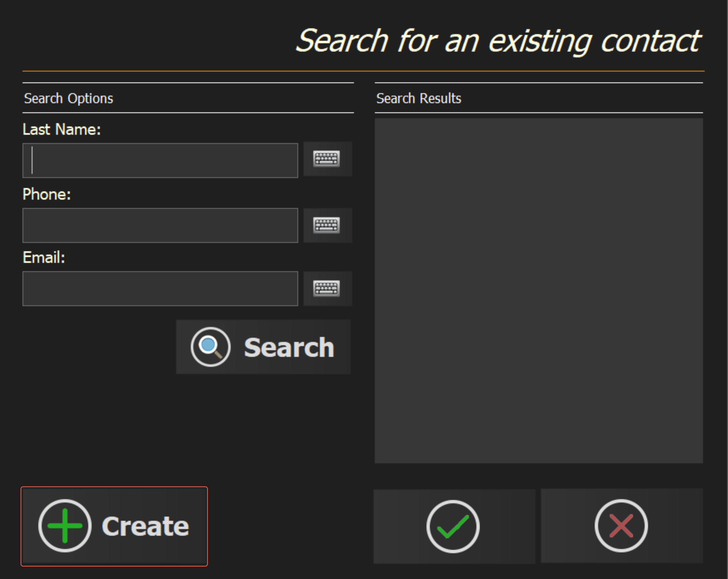
Task: Open on-screen keyboard for Last Name
Action: pos(327,159)
